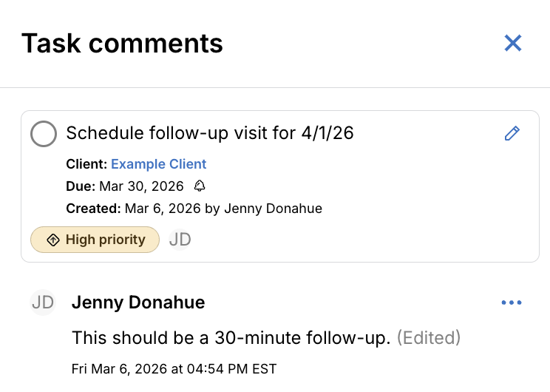Click the 30-minute follow-up comment text
This screenshot has height=392, width=550.
231,338
